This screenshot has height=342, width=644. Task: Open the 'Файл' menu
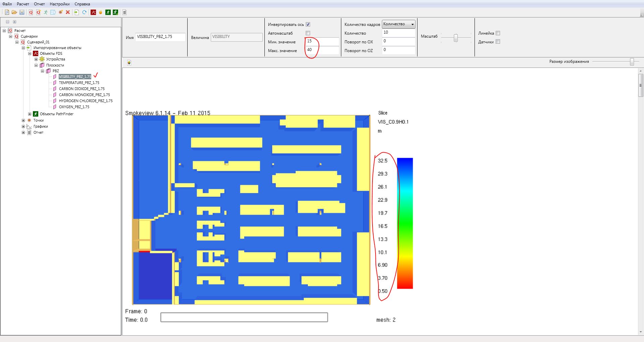pyautogui.click(x=7, y=4)
